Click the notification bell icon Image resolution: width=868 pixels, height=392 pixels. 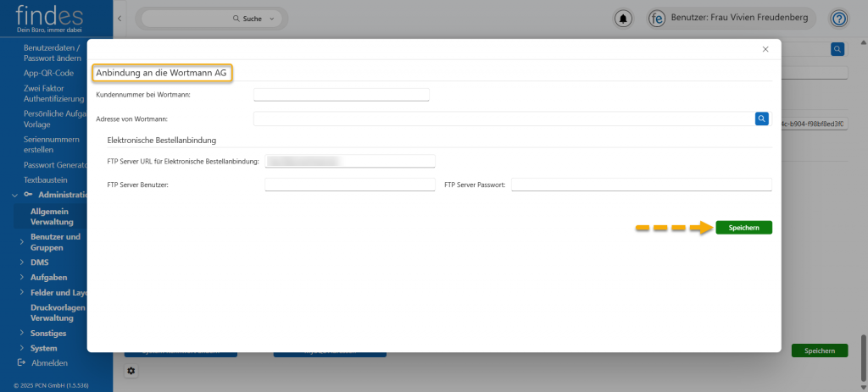tap(624, 18)
